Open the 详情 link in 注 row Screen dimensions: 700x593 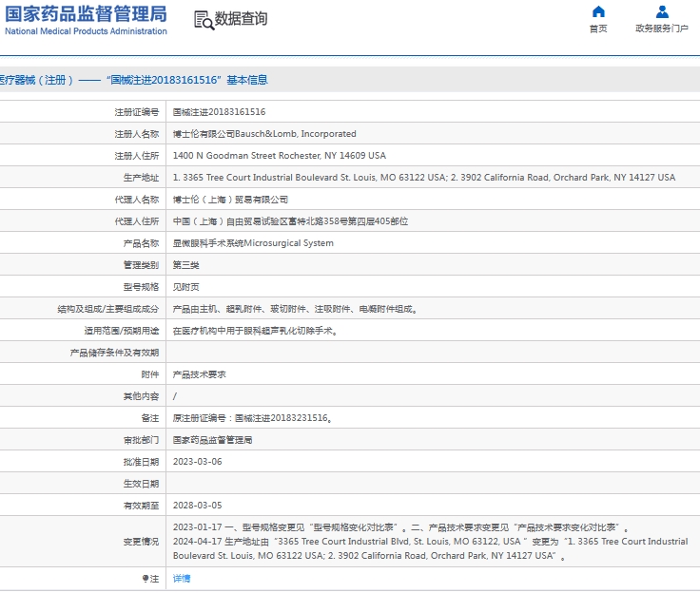182,579
